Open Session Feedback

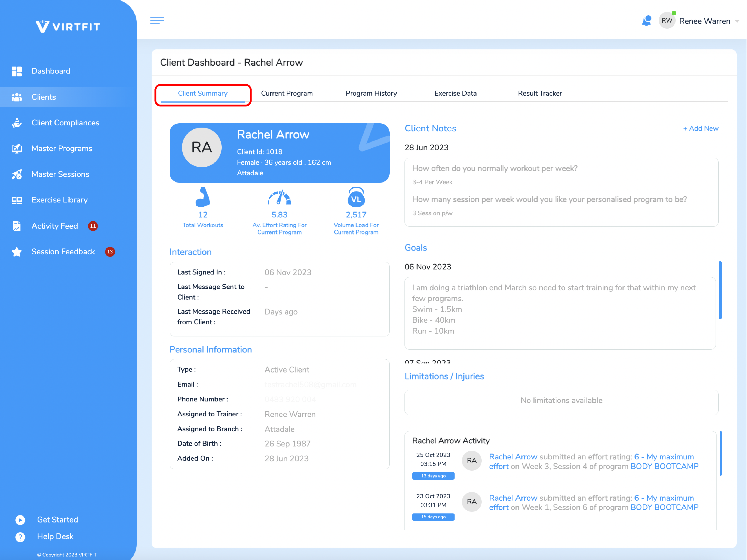(x=63, y=252)
